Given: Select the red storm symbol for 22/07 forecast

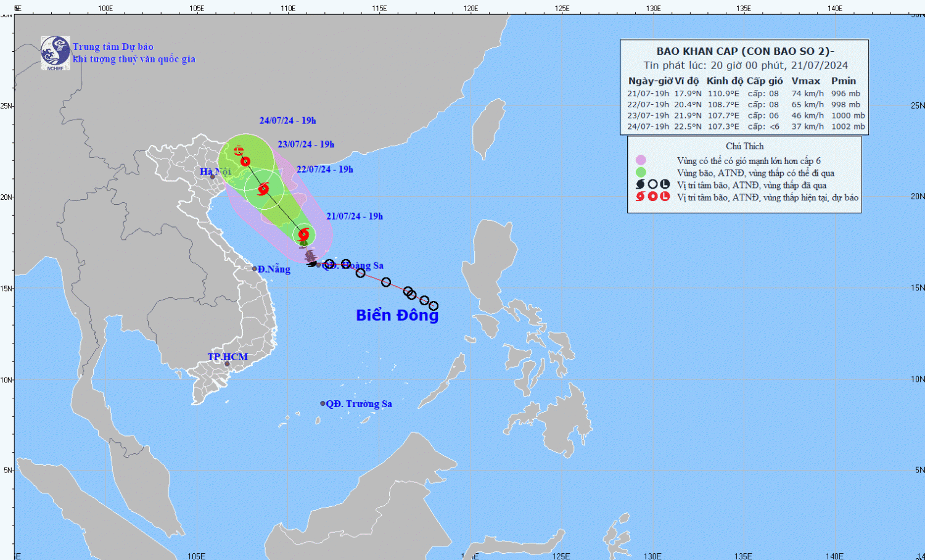Looking at the screenshot, I should click(263, 189).
